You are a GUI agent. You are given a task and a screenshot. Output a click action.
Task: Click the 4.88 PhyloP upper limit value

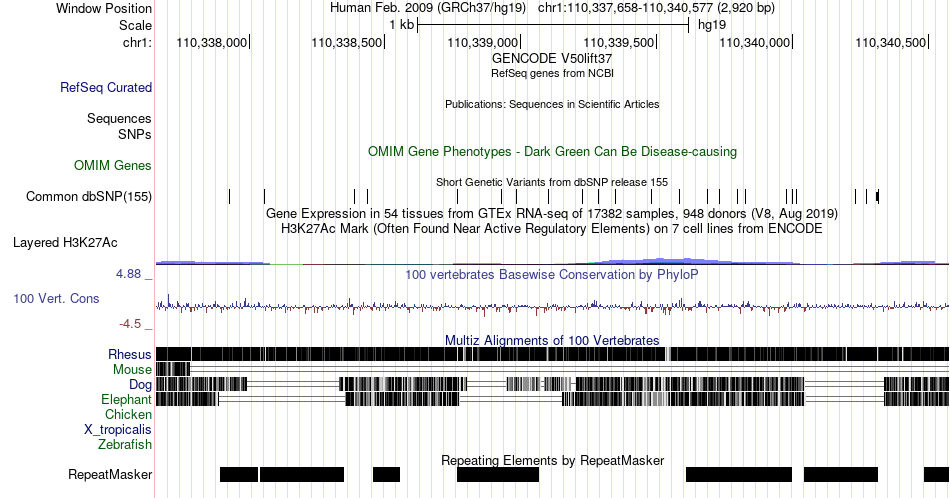pos(128,274)
